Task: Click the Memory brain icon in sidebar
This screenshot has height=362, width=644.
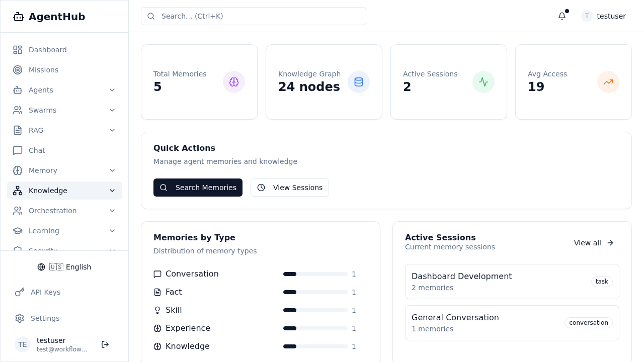Action: pos(18,170)
